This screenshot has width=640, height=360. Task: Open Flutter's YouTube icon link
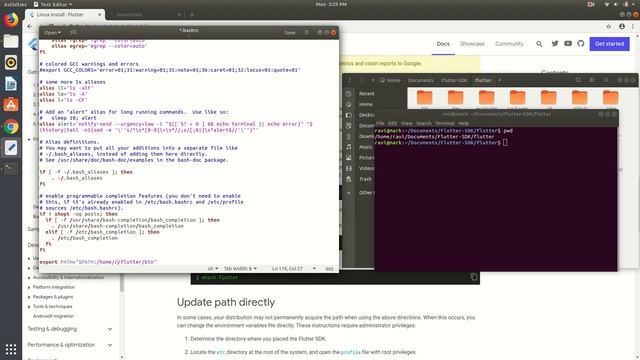[568, 44]
